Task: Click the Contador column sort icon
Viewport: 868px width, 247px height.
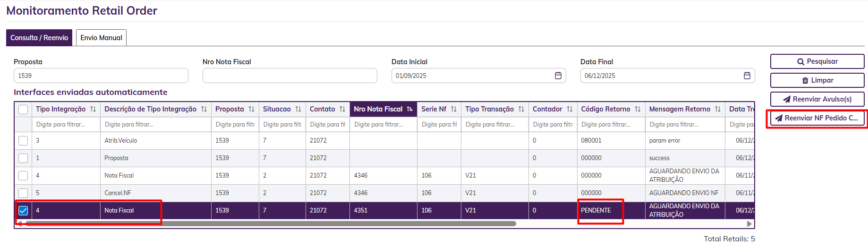Action: [570, 109]
